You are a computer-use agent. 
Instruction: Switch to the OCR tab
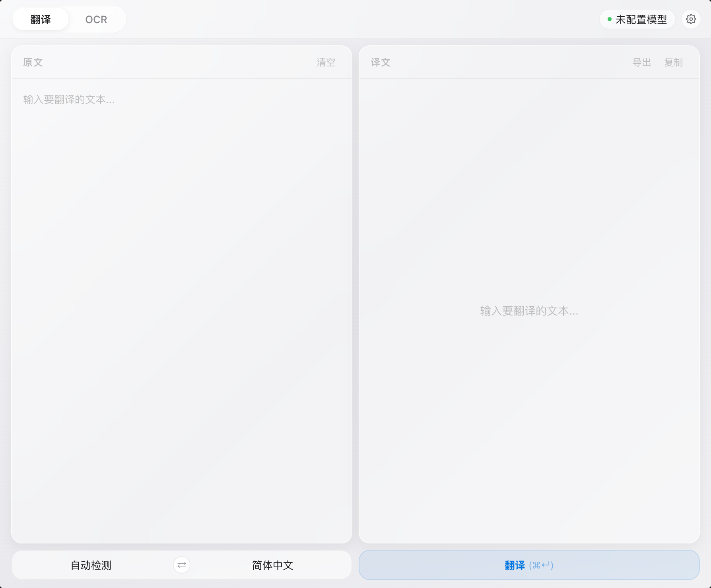96,19
